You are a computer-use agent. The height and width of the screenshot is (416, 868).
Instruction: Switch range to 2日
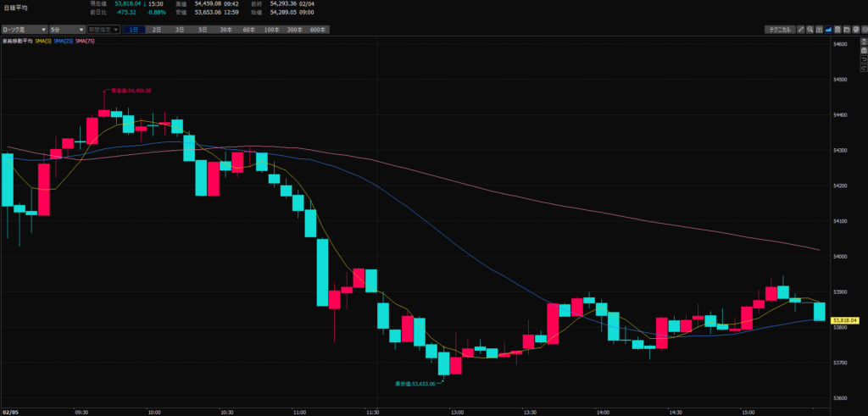(157, 29)
